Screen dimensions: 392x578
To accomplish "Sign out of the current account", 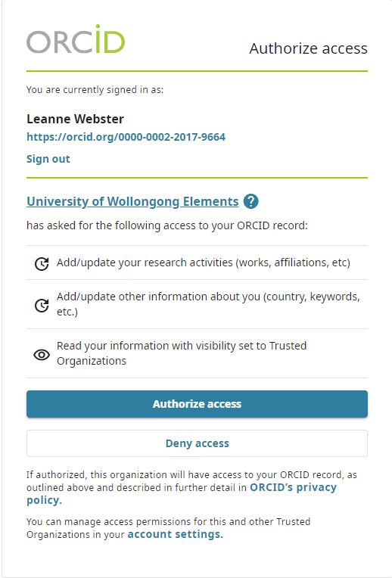I will (48, 159).
